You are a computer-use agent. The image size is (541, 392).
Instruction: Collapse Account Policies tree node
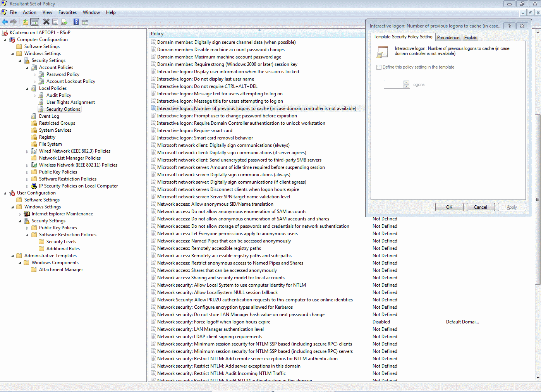pyautogui.click(x=27, y=67)
